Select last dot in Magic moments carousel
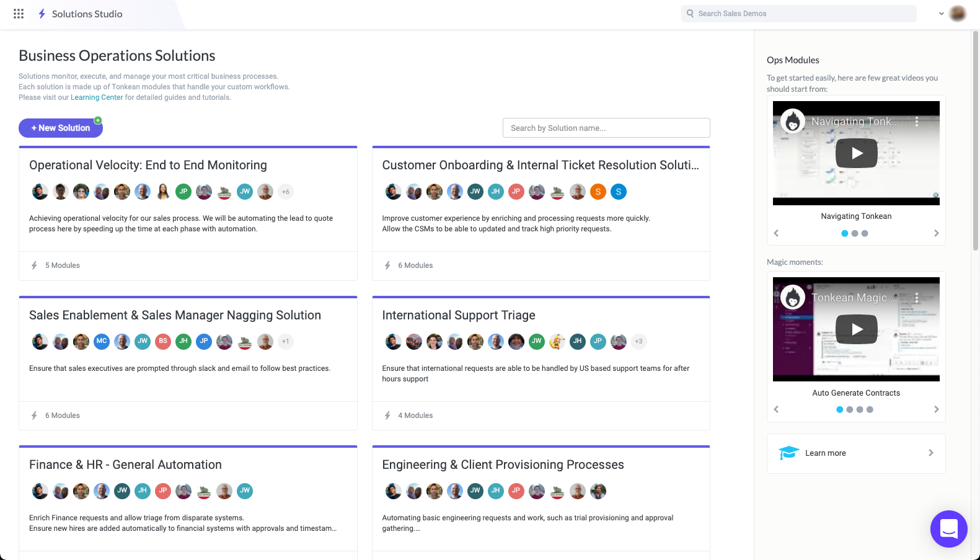This screenshot has width=980, height=560. point(870,410)
